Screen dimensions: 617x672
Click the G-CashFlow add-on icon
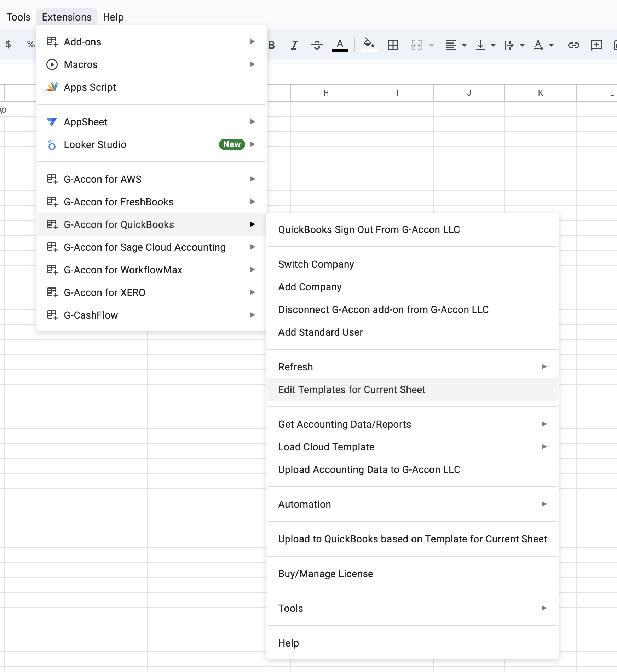(52, 315)
